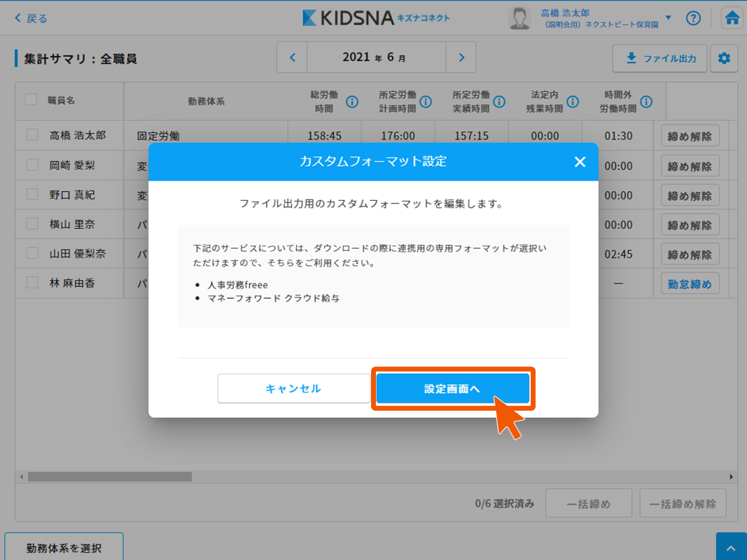Screen dimensions: 747x560
Task: Click info icon next to 時間外労働時間
Action: click(x=646, y=102)
